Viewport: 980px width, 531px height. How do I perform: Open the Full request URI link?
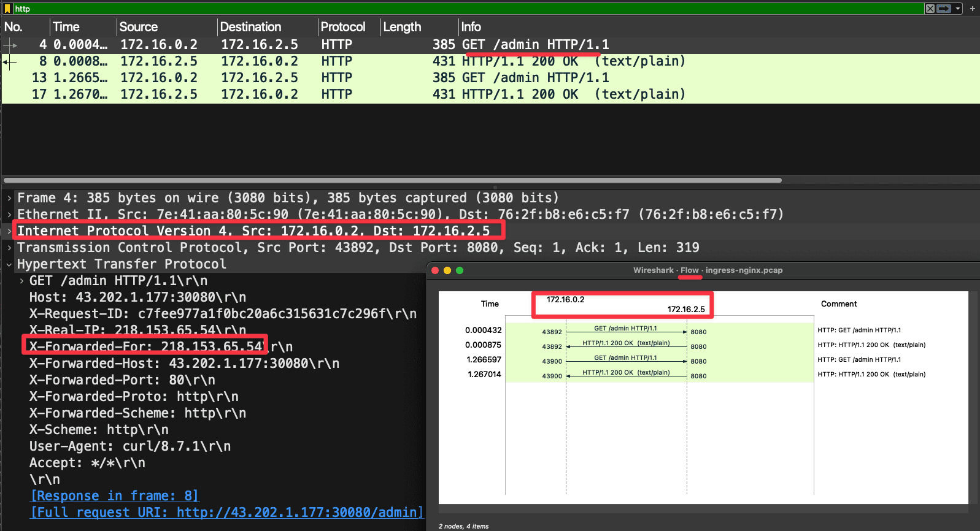(226, 512)
